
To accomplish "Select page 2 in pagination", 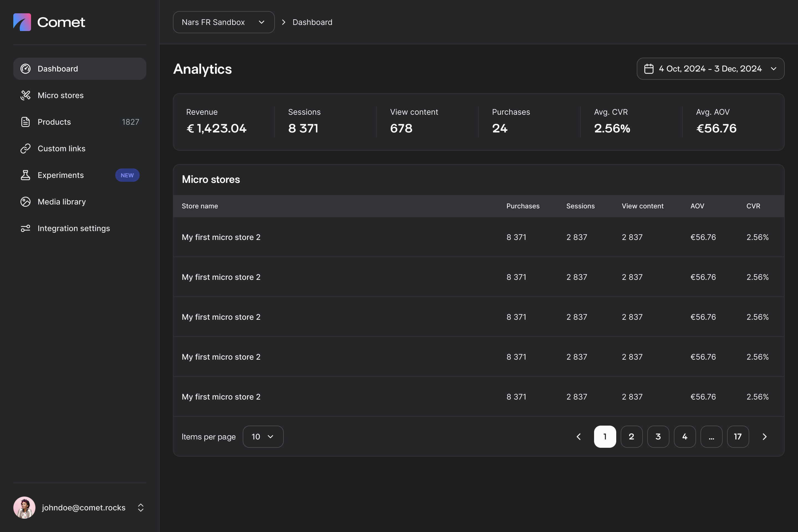I will 631,437.
